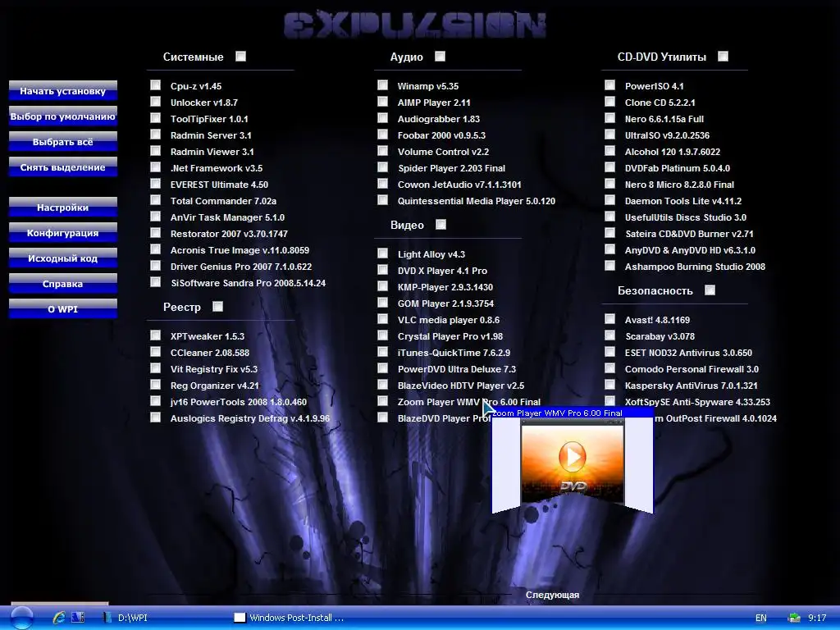This screenshot has height=630, width=840.
Task: Toggle Безопасность category checkbox
Action: (710, 290)
